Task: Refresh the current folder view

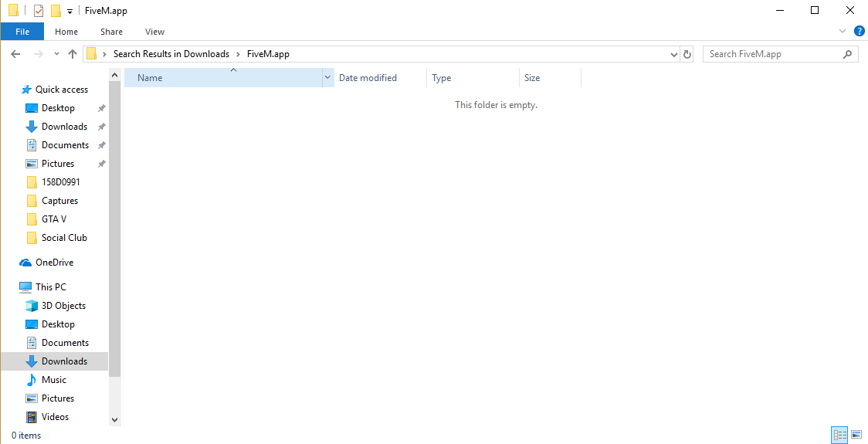Action: [687, 54]
